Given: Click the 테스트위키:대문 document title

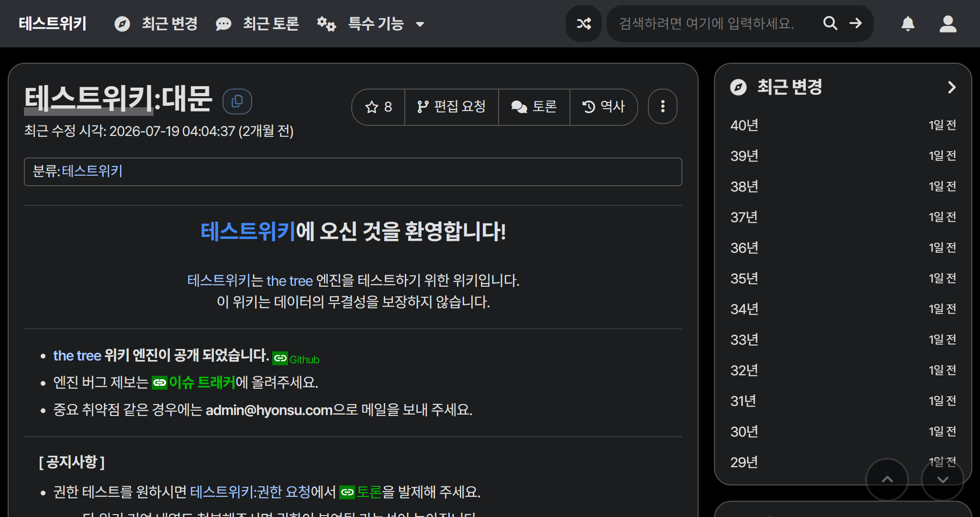Looking at the screenshot, I should [118, 99].
